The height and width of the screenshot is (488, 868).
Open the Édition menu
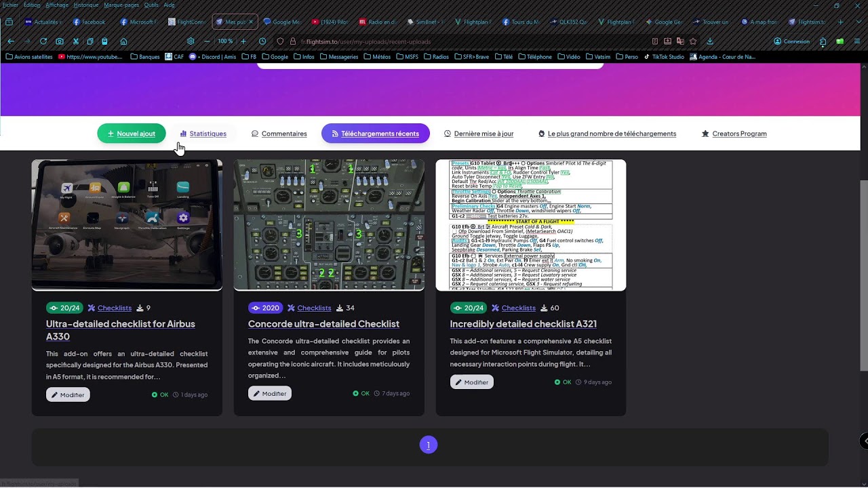[x=32, y=5]
